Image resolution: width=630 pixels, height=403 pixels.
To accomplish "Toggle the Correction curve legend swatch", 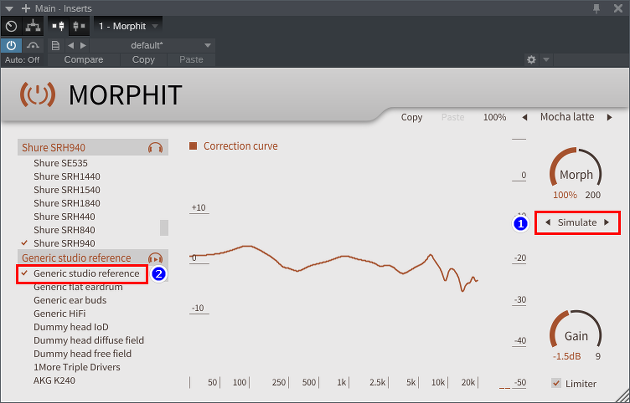I will click(193, 146).
